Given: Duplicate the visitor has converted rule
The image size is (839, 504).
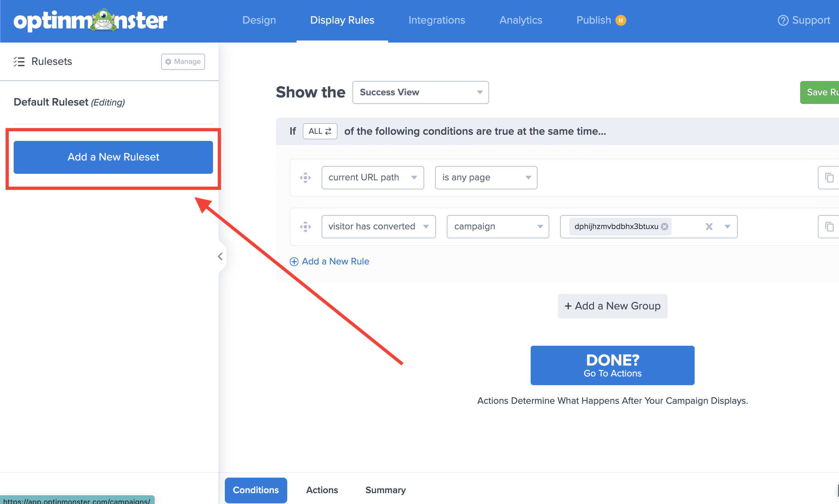Looking at the screenshot, I should coord(829,227).
